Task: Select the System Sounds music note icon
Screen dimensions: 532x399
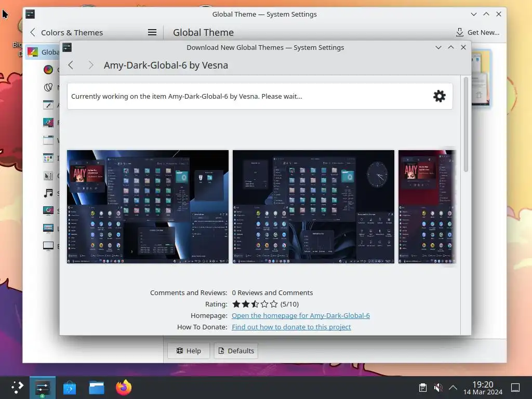Action: point(48,193)
